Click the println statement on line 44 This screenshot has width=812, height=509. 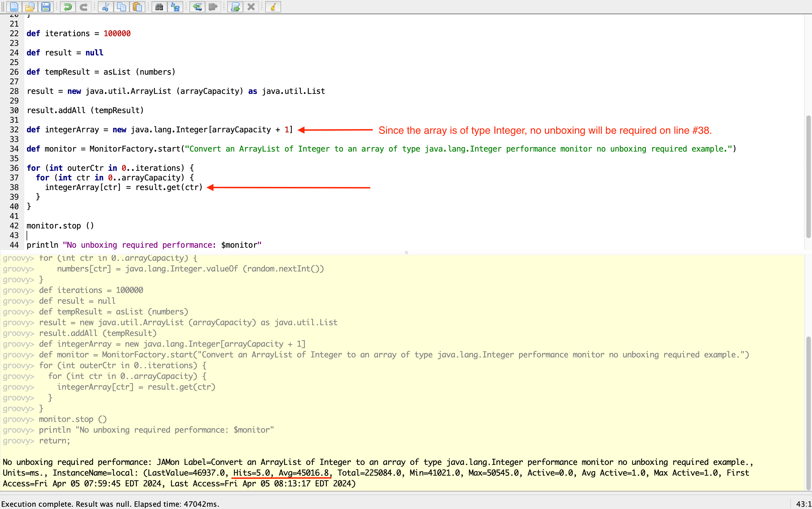tap(144, 245)
